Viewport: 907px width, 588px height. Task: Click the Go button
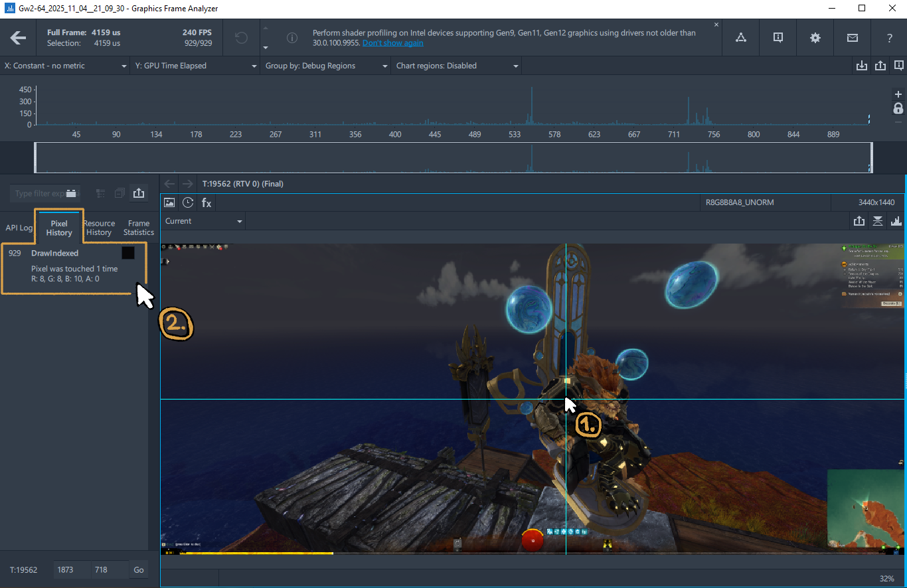point(139,569)
